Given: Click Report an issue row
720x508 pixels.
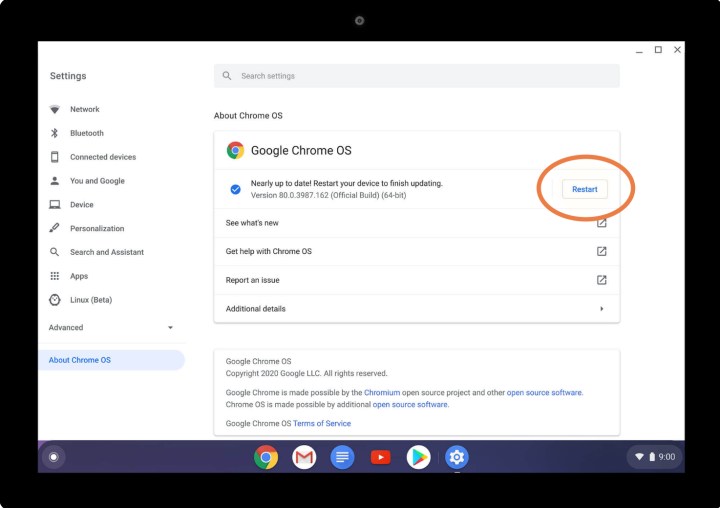Looking at the screenshot, I should coord(416,280).
